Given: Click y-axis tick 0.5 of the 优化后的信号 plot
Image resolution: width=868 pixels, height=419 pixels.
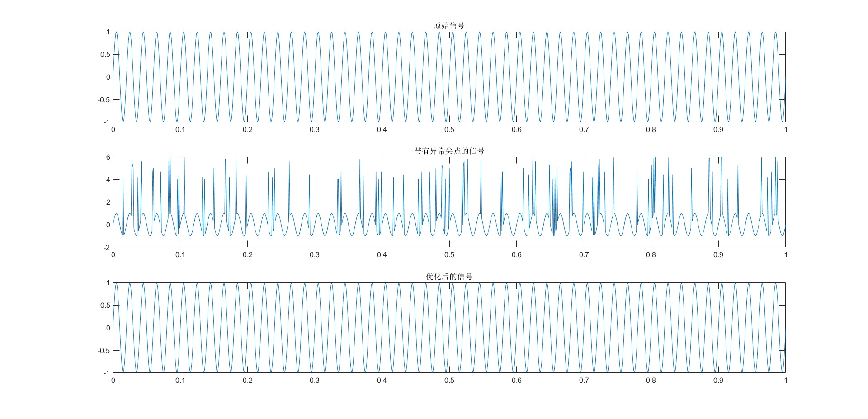Looking at the screenshot, I should [105, 306].
